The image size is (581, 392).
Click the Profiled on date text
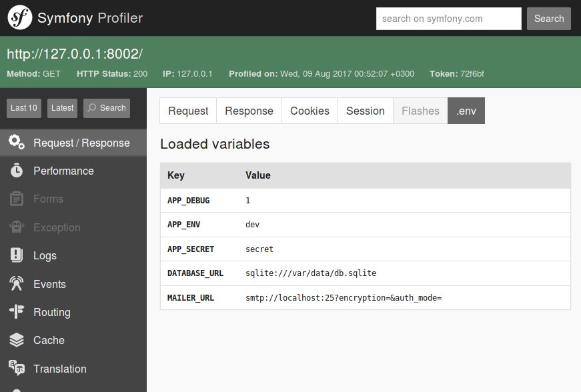pyautogui.click(x=322, y=73)
